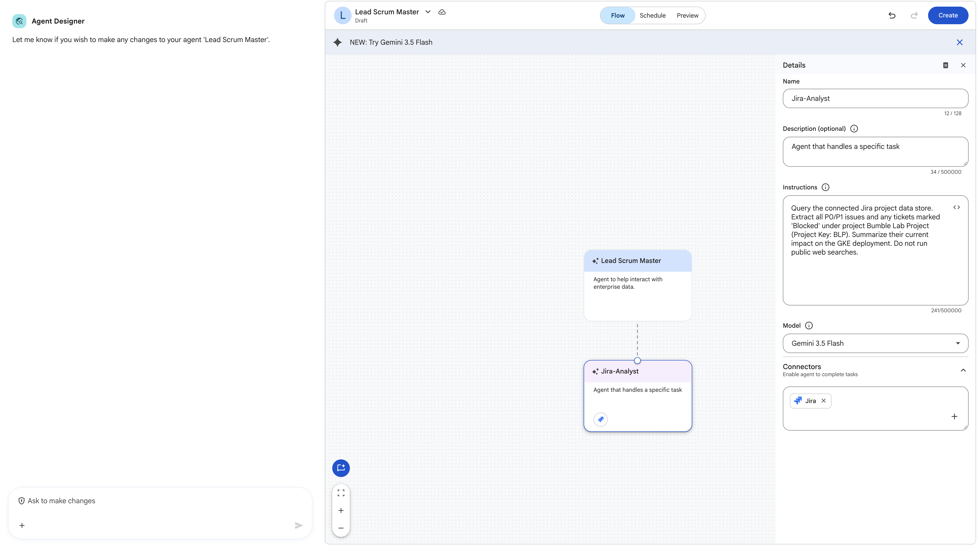
Task: Open the Lead Scrum Master name dropdown
Action: click(x=428, y=12)
